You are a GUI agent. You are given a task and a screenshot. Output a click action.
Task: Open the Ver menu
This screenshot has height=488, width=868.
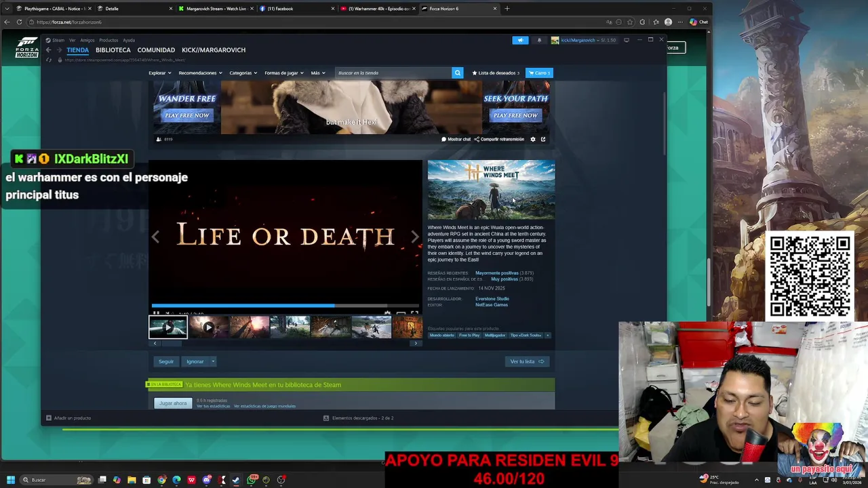73,40
